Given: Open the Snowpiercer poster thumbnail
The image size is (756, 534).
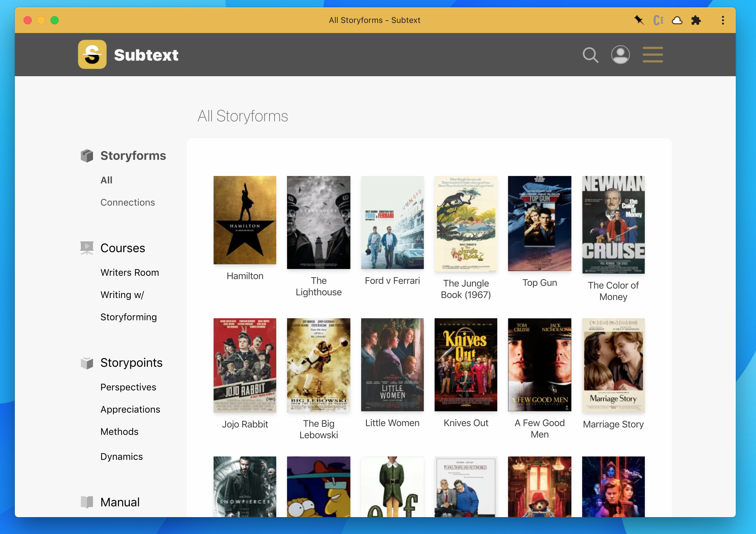Looking at the screenshot, I should [245, 487].
